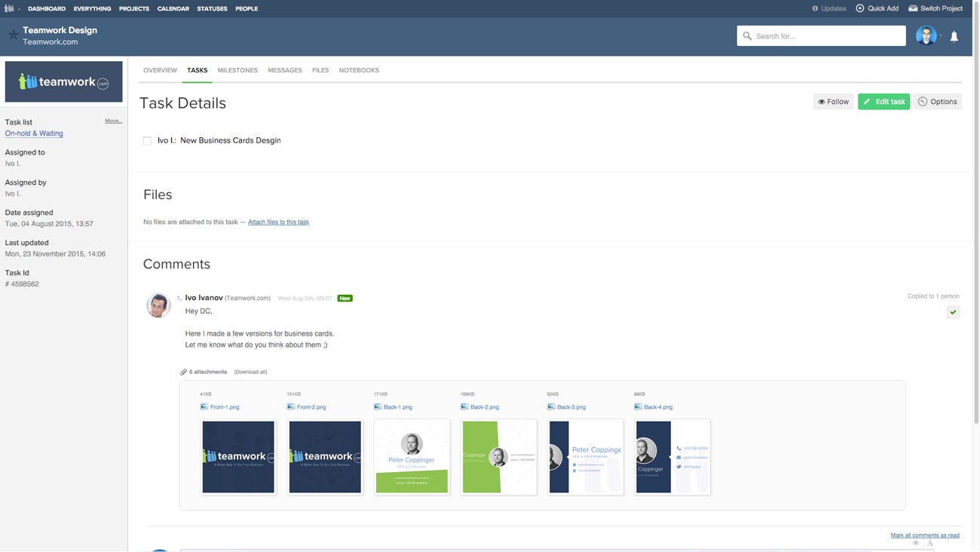
Task: Follow this task
Action: tap(833, 102)
